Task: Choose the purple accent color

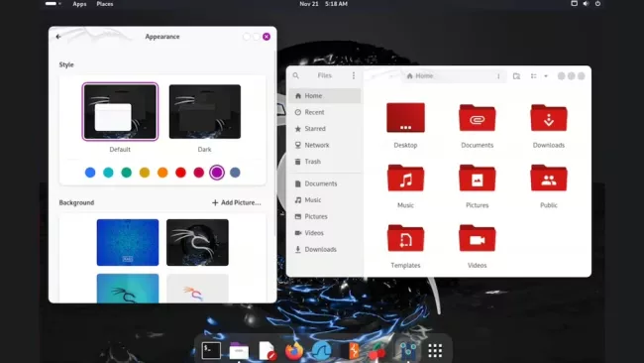Action: [x=217, y=173]
